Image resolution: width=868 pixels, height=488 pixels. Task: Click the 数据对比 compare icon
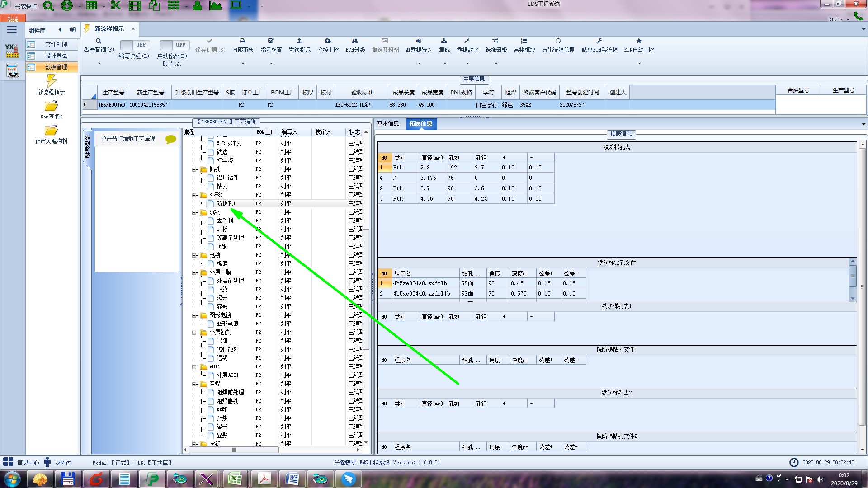tap(467, 41)
